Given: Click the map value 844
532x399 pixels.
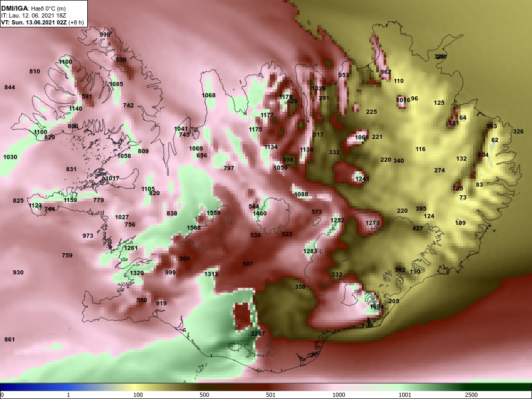Looking at the screenshot, I should tap(10, 87).
